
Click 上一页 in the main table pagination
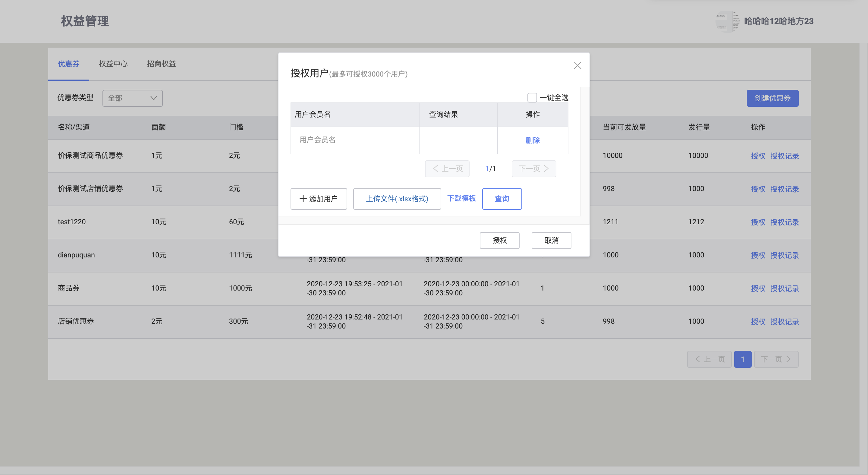coord(709,359)
